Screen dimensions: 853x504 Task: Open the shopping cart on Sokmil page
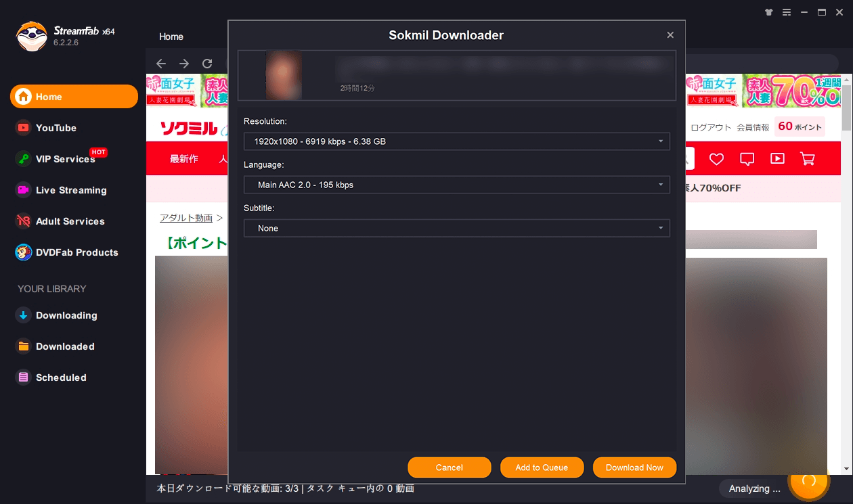coord(807,159)
